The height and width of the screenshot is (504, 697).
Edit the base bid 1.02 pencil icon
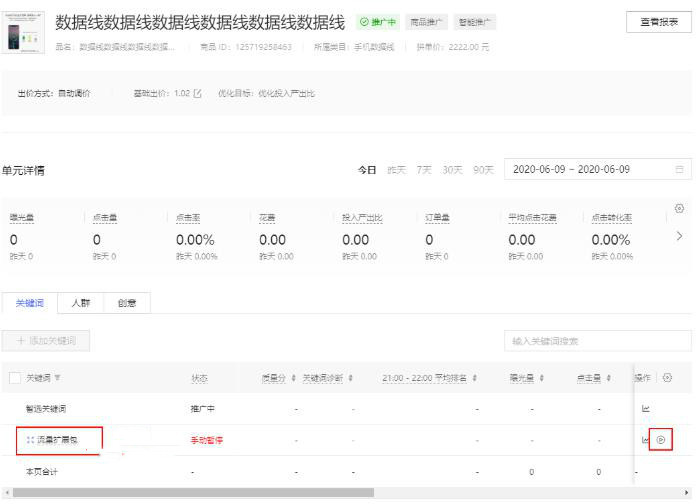tap(197, 93)
